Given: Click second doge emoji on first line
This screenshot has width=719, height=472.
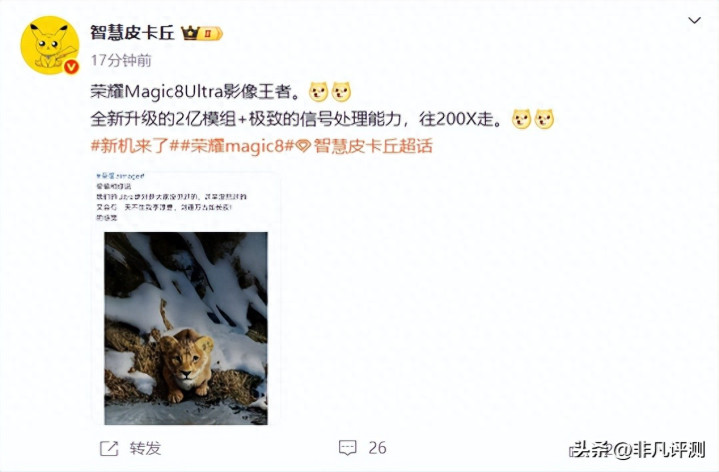Looking at the screenshot, I should [341, 92].
